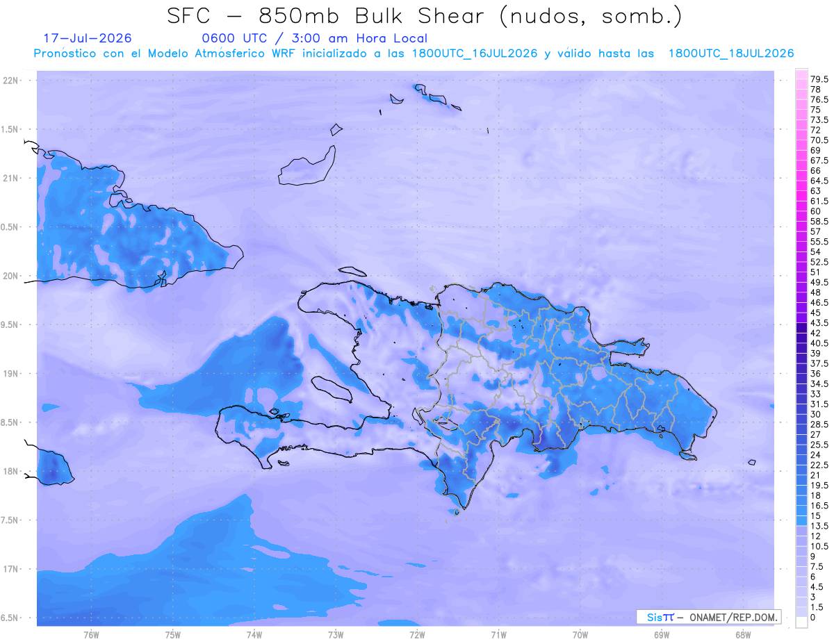Click the color scale value "13.5"
Viewport: 834px width, 644px height.
click(819, 525)
